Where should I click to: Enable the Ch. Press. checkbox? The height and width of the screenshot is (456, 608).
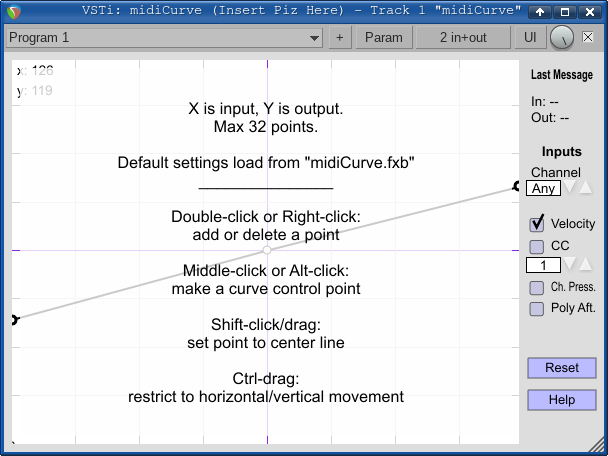point(537,288)
